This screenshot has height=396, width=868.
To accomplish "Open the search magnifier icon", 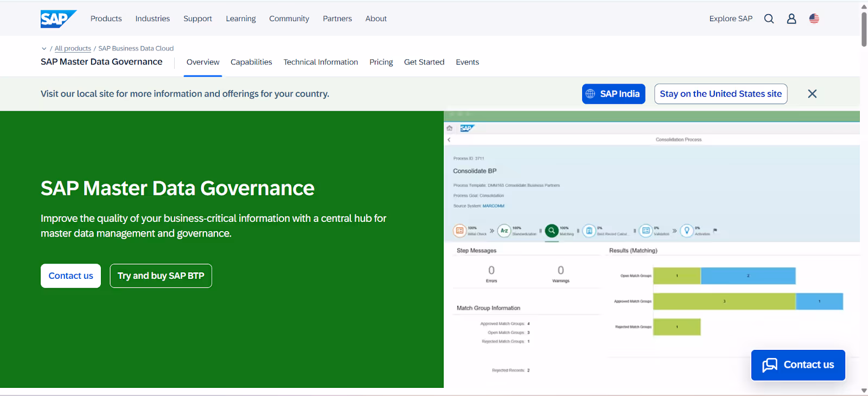I will pyautogui.click(x=769, y=18).
